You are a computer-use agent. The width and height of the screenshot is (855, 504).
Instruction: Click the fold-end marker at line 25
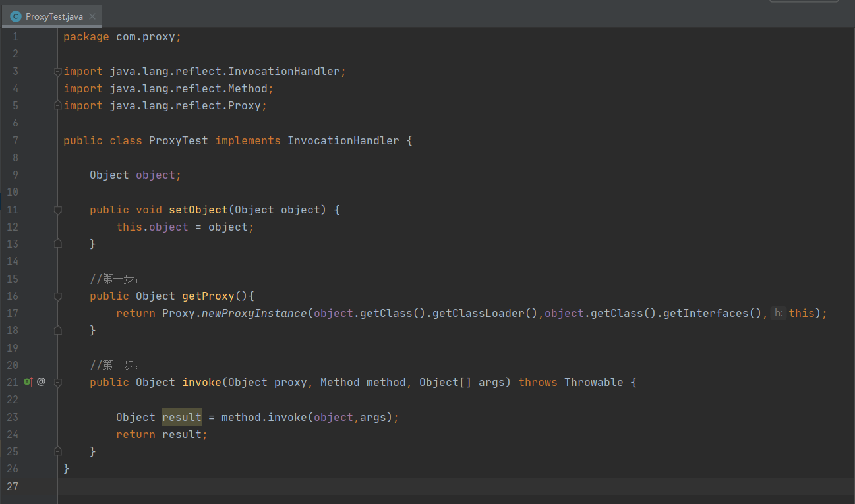click(57, 451)
